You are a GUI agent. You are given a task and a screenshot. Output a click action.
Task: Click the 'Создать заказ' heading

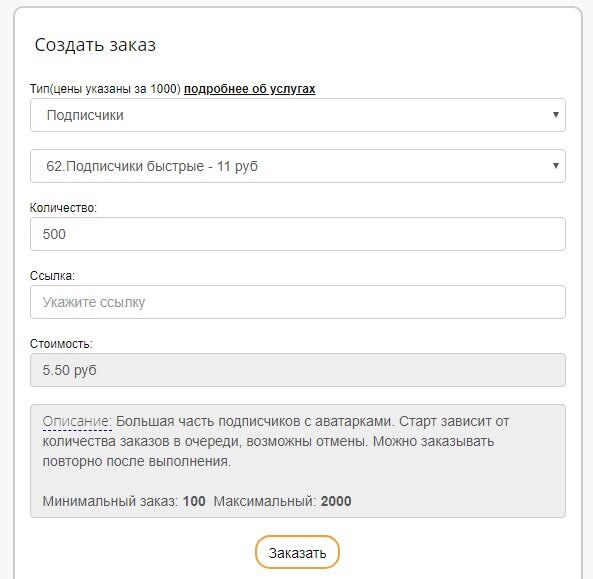(x=95, y=45)
